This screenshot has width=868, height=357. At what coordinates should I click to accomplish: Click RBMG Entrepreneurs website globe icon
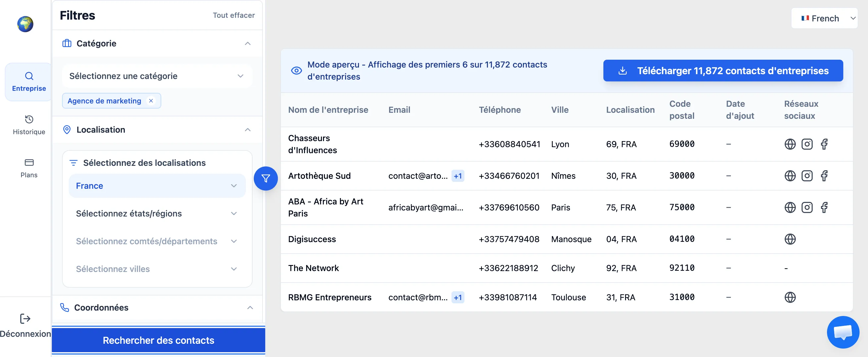[790, 297]
